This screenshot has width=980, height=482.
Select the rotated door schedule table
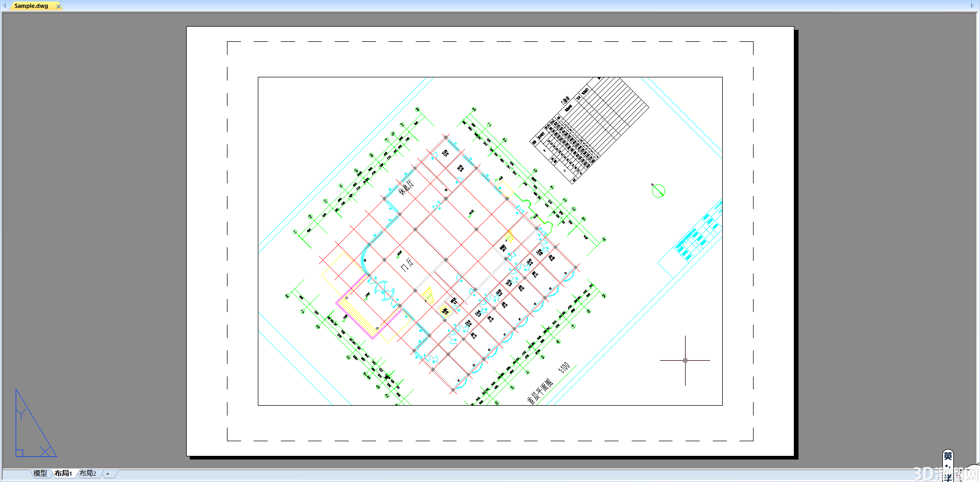click(x=590, y=130)
